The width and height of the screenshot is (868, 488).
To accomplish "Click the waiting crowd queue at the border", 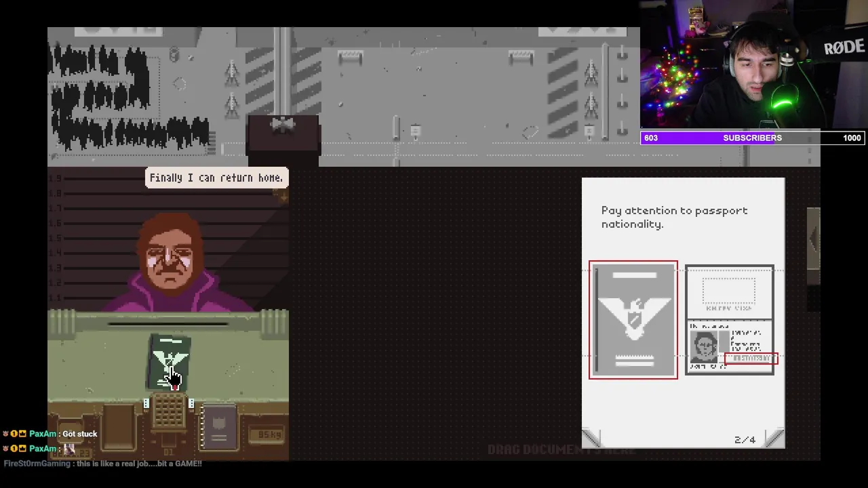I will pos(129,98).
